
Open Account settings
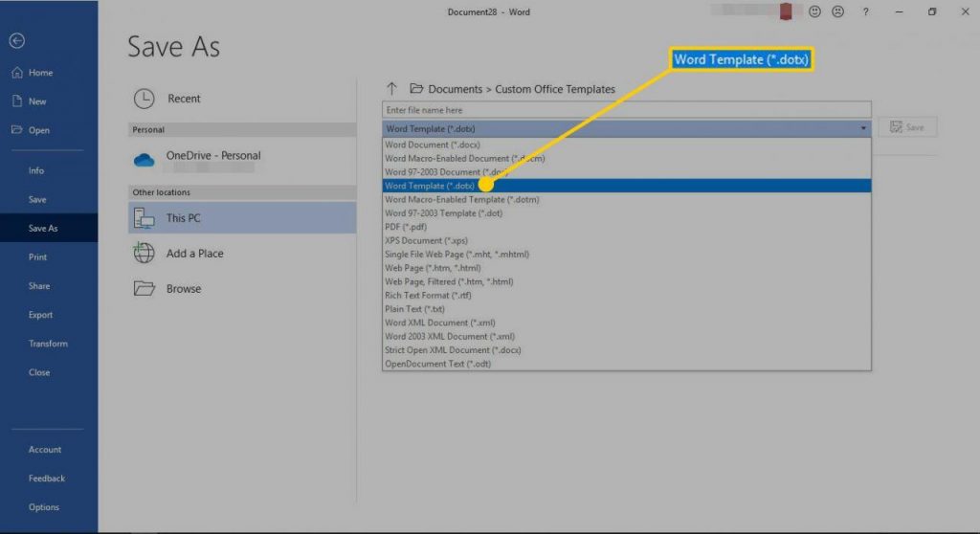pos(45,450)
